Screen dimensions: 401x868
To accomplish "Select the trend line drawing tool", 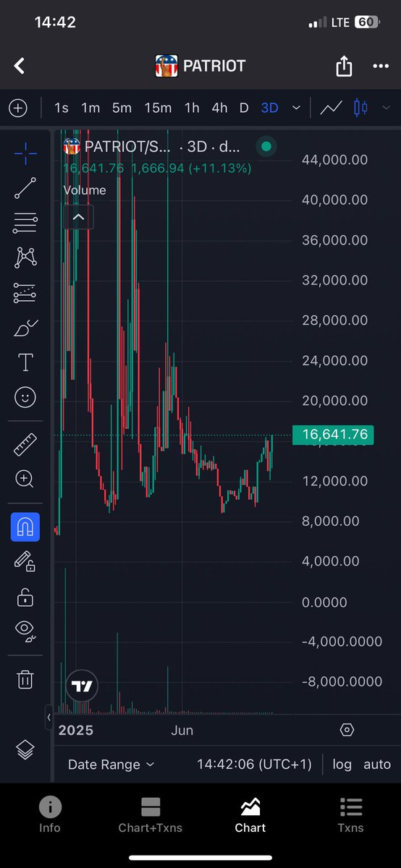I will 25,187.
